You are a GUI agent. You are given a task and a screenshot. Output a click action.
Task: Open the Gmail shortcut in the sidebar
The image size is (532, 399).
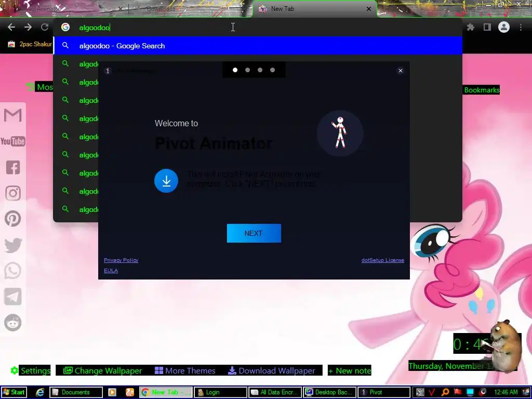(13, 115)
